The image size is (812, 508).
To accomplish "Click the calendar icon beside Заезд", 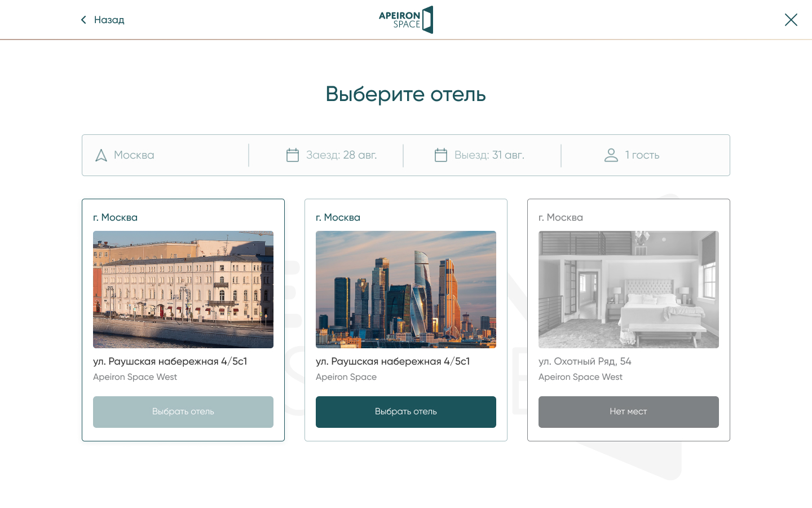I will tap(293, 155).
